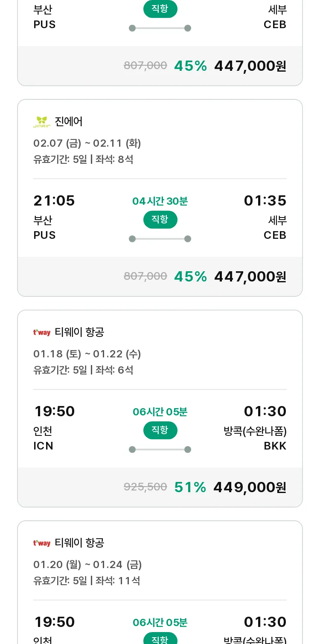Click the 21:05 departure time from 부산
Screen dimensions: 320x644
click(54, 200)
